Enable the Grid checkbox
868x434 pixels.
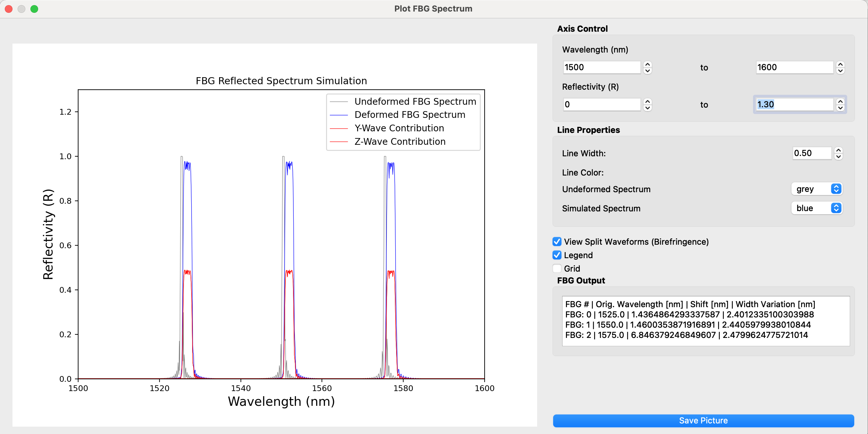pyautogui.click(x=557, y=268)
